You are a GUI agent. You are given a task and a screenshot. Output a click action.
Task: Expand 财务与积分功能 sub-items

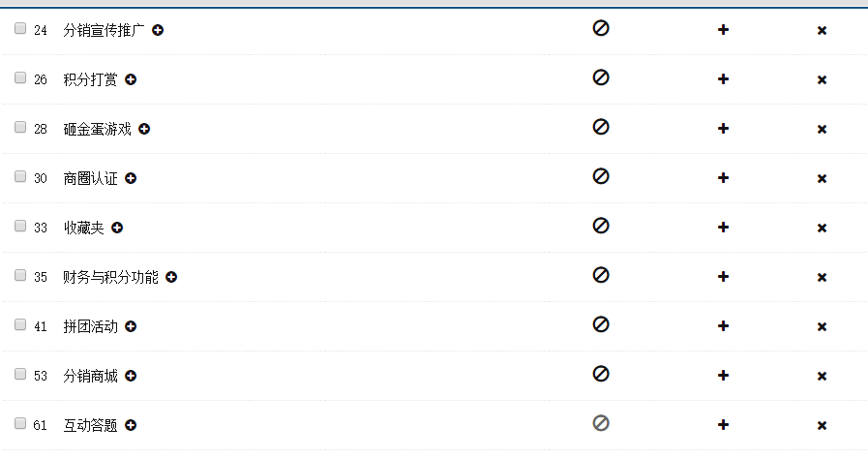171,277
